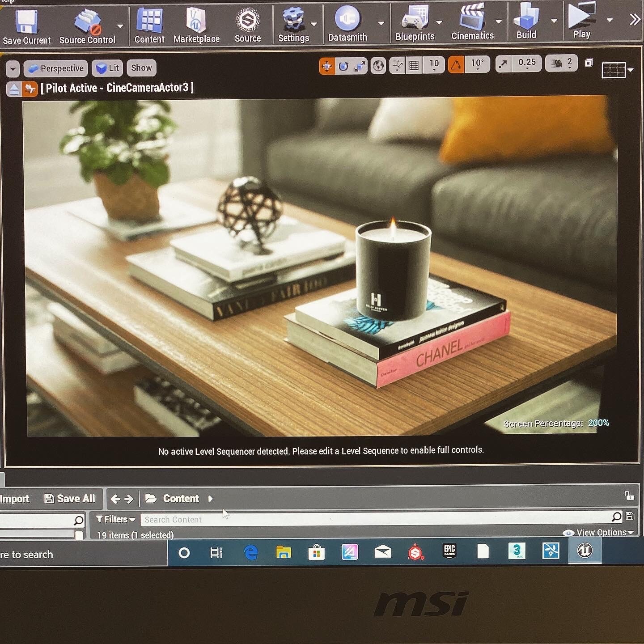Adjust the 0.25 scale snap value

(x=527, y=63)
